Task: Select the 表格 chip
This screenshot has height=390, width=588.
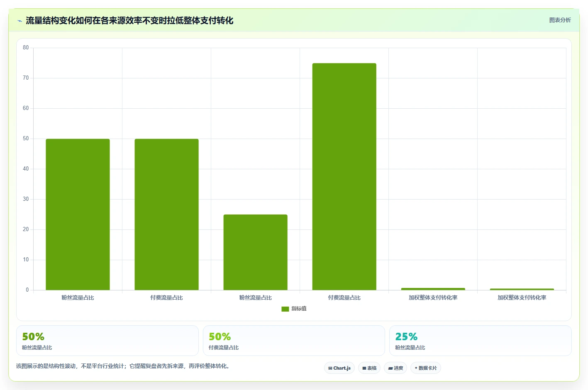Action: click(369, 368)
